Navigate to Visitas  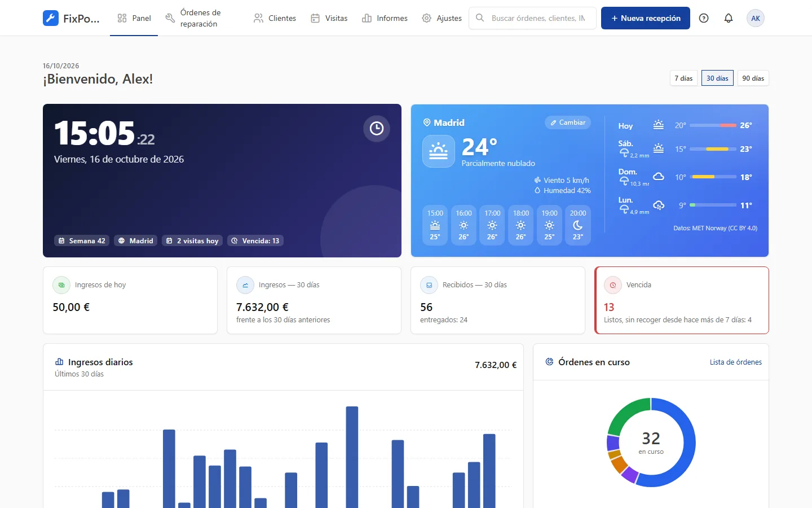(x=329, y=18)
